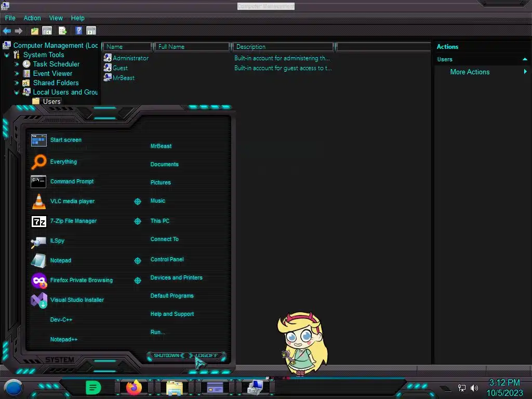This screenshot has height=399, width=532.
Task: Open the purple window app on taskbar
Action: coord(215,388)
